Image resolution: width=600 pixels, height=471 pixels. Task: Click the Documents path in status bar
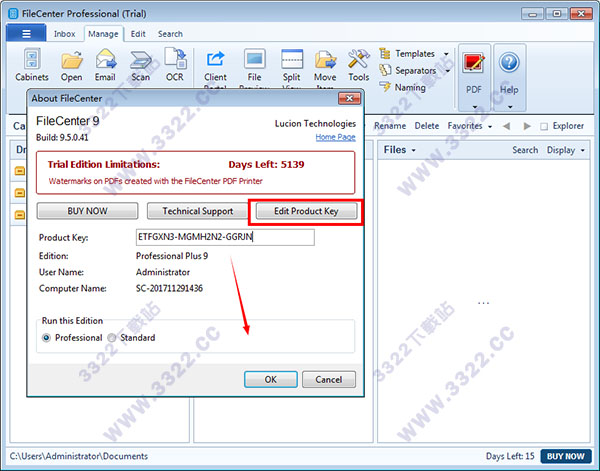pyautogui.click(x=78, y=456)
